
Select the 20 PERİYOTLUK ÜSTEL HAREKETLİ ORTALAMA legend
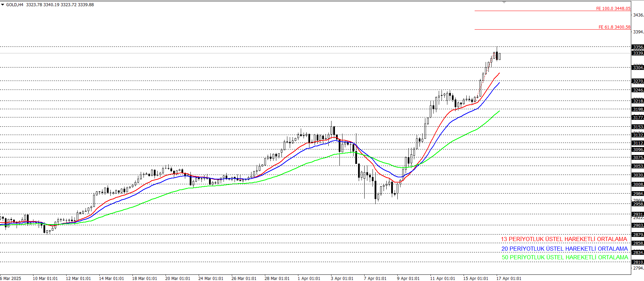tap(565, 249)
